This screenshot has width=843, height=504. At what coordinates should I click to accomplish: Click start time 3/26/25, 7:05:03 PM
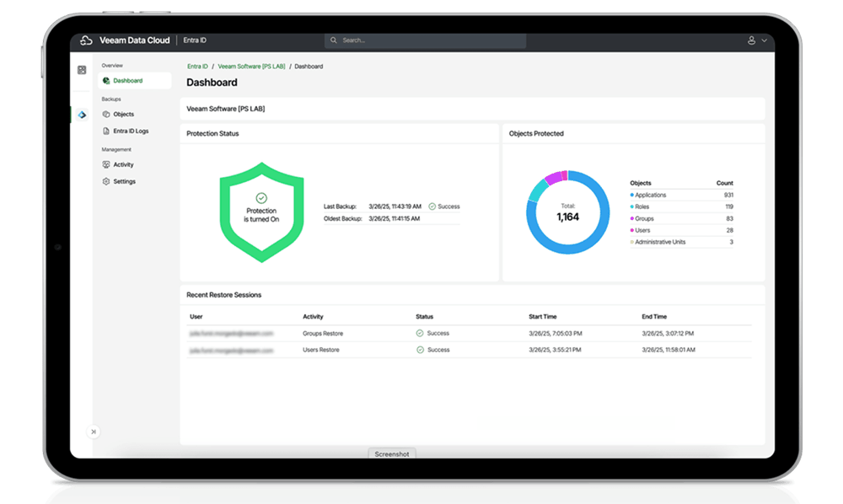pos(556,334)
